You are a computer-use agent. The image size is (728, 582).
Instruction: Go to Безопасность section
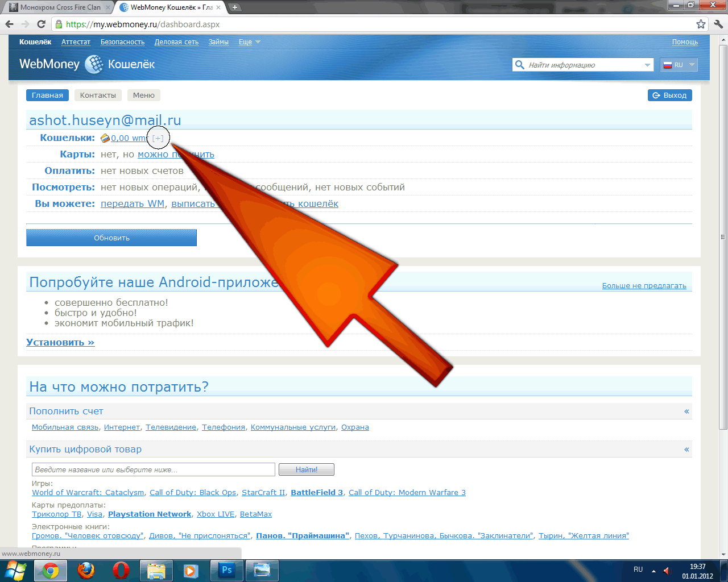(x=122, y=42)
